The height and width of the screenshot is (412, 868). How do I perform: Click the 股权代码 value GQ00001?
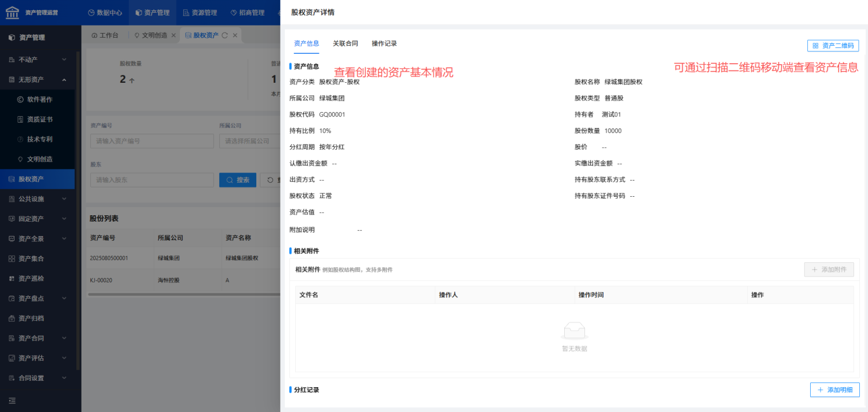[332, 115]
